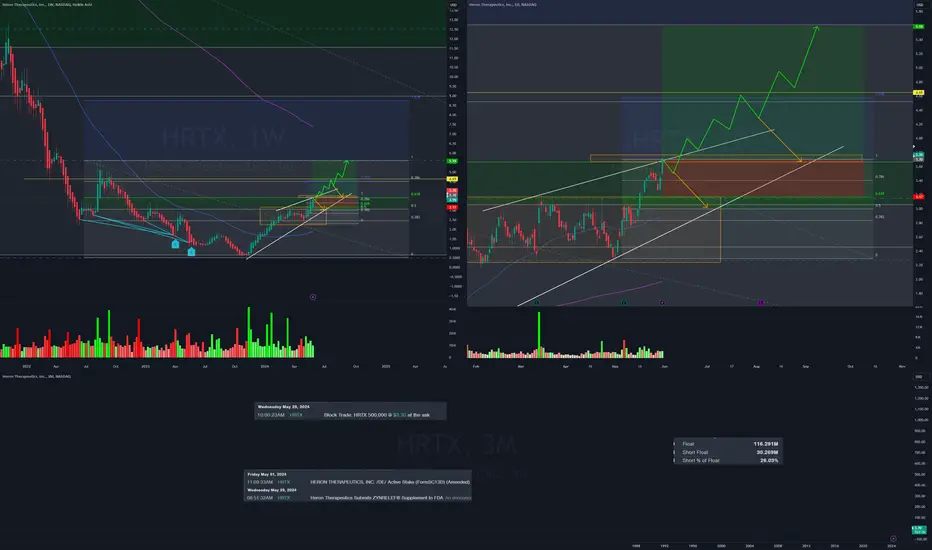The height and width of the screenshot is (550, 932).
Task: Select yellow 4.65 price label on daily axis
Action: 919,92
